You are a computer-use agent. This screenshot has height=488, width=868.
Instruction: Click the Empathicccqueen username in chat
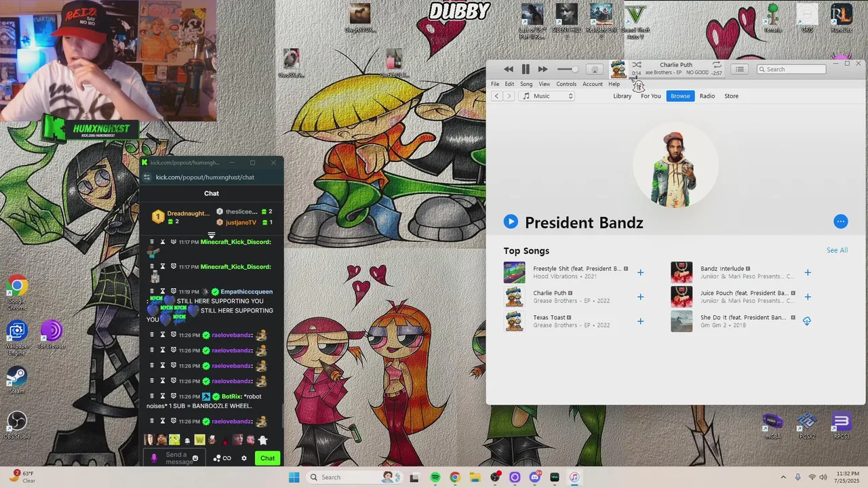coord(246,291)
